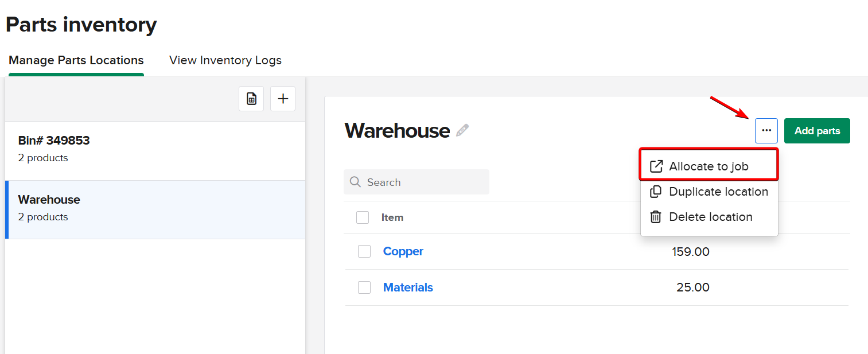The width and height of the screenshot is (868, 354).
Task: Open the Copper item link
Action: click(x=403, y=251)
